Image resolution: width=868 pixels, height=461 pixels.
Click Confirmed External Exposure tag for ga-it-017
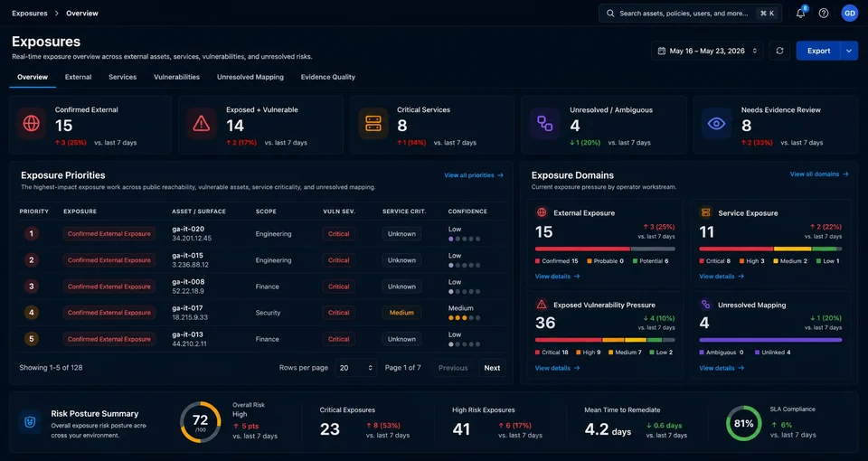point(109,313)
